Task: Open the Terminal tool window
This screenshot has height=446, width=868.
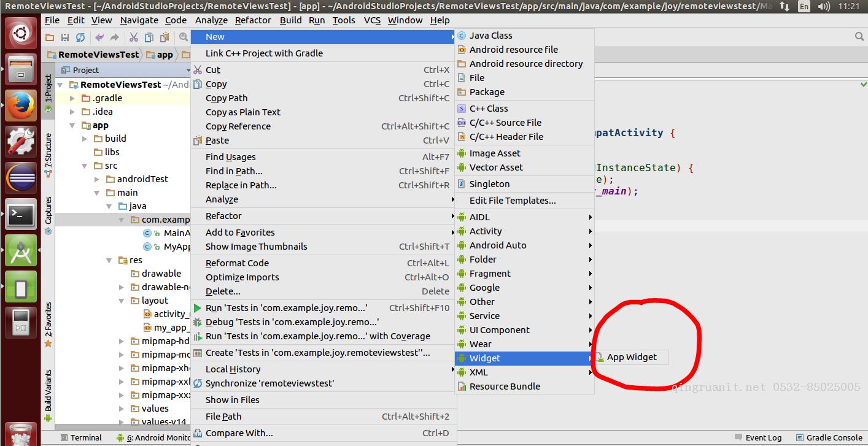Action: [80, 437]
